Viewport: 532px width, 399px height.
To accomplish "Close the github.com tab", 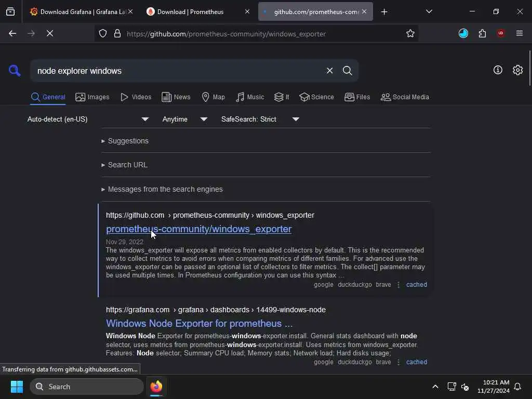I will (x=364, y=11).
